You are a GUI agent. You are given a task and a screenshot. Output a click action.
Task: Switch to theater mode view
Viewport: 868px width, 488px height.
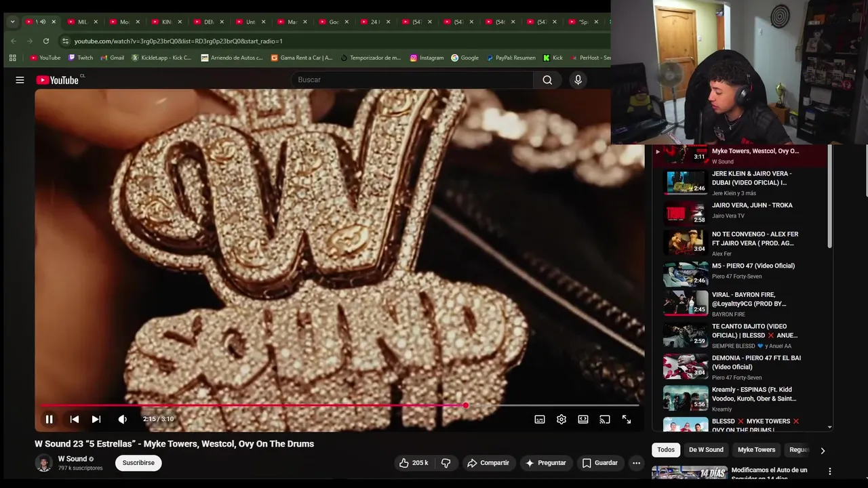click(583, 420)
